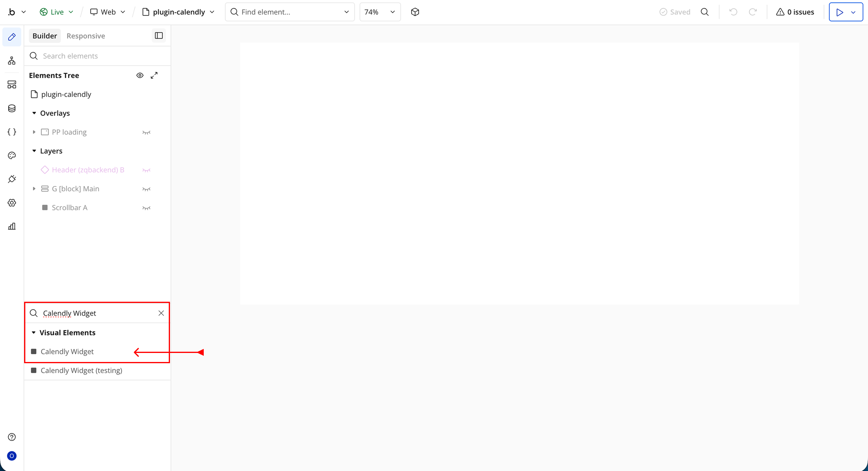This screenshot has width=868, height=471.
Task: Open the Data tab database icon
Action: point(12,108)
